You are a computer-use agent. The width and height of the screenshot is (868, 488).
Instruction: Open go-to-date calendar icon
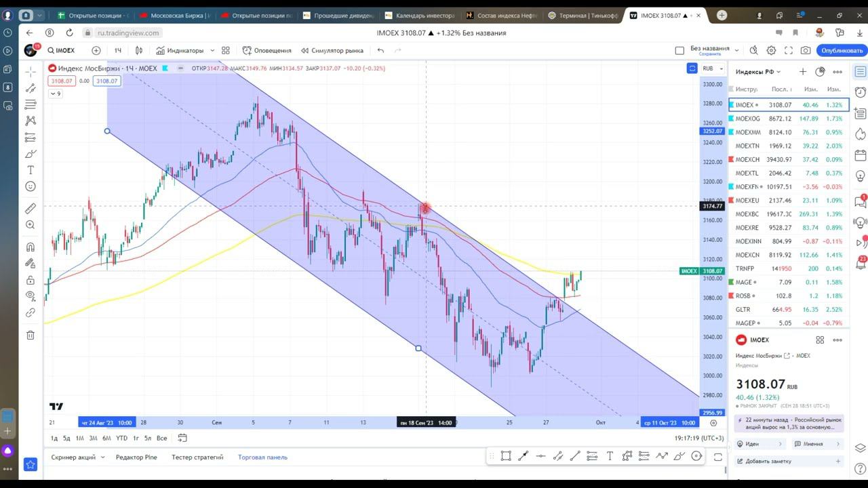click(182, 438)
